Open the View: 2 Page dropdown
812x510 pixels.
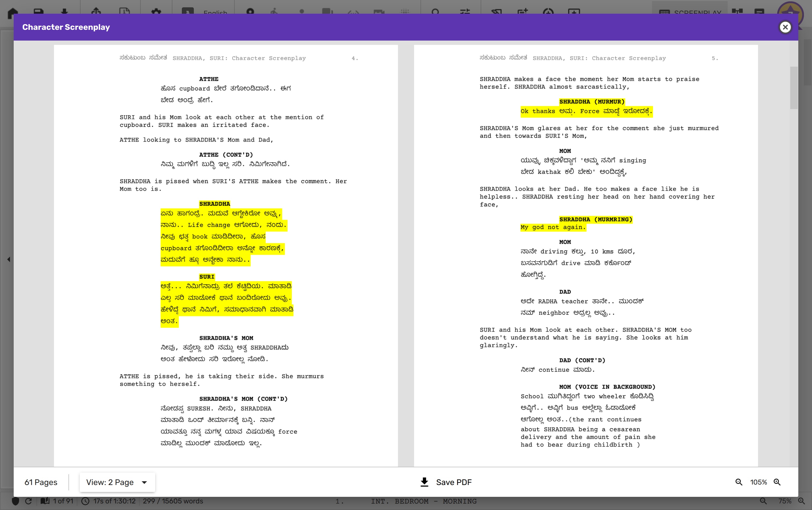point(117,482)
